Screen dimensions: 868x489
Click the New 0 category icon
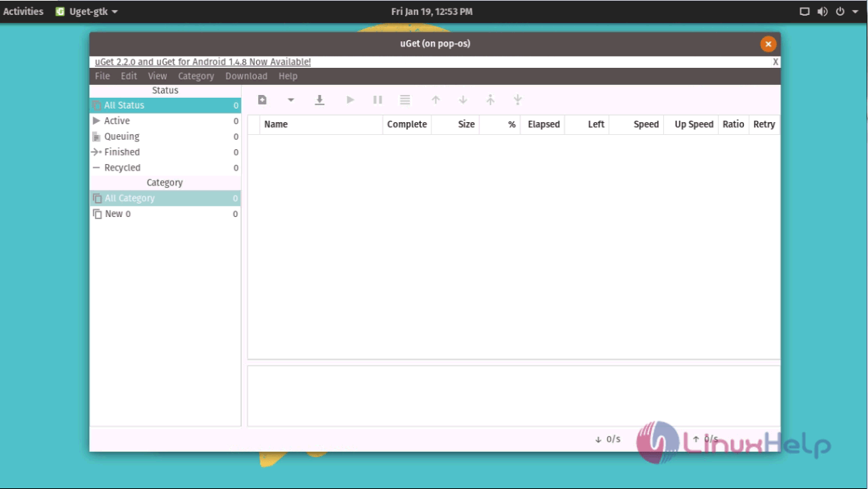(x=97, y=214)
